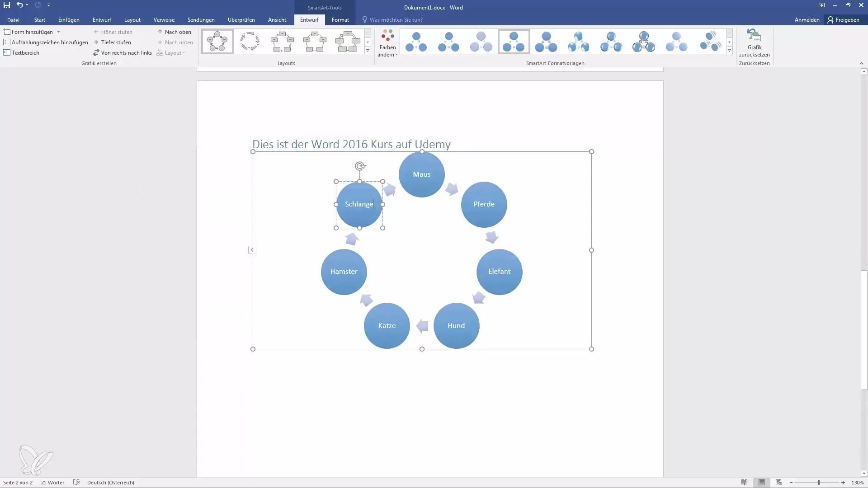Toggle the Aufzählungszeichen hinzufügen option
This screenshot has height=488, width=868.
coord(45,42)
